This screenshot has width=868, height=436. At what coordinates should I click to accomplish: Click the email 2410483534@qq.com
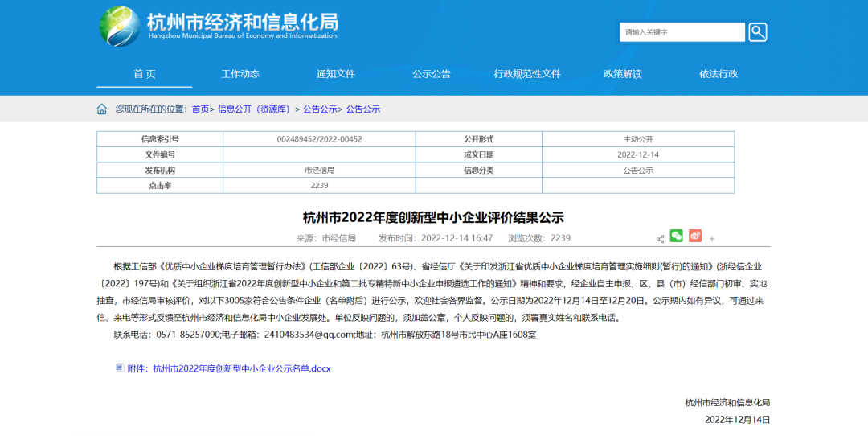(309, 335)
